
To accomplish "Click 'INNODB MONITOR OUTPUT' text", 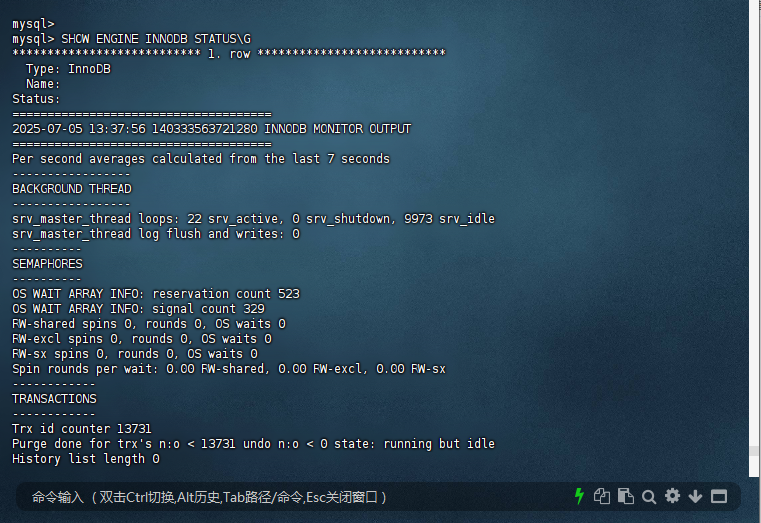I will coord(337,129).
